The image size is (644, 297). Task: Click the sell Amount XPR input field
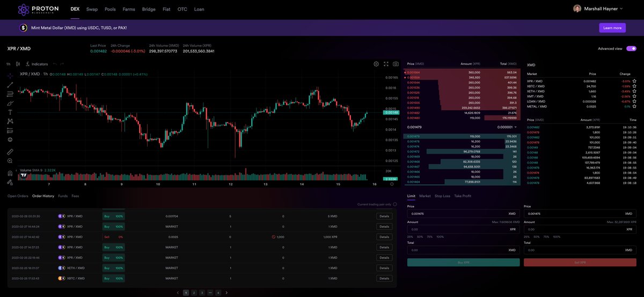(580, 229)
